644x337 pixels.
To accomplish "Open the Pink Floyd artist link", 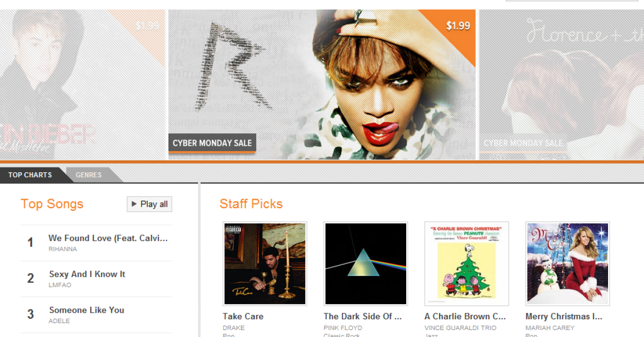I will [343, 328].
